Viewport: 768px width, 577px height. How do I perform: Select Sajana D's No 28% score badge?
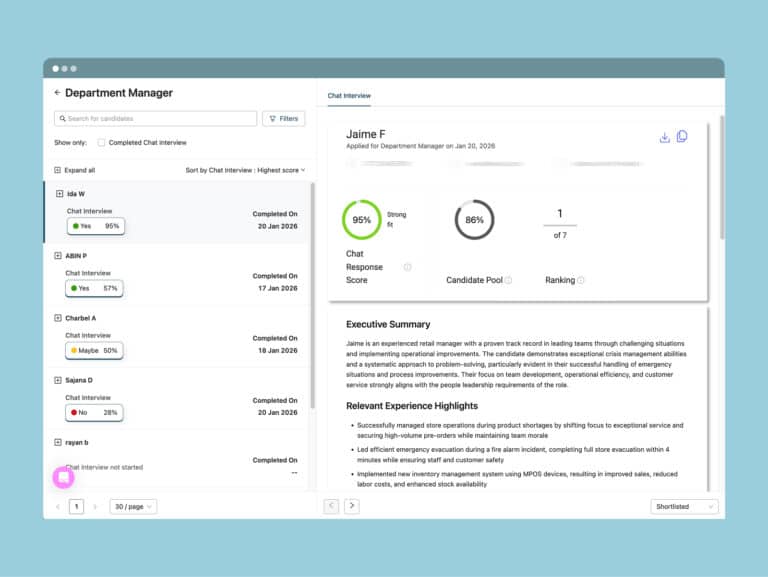[x=94, y=412]
